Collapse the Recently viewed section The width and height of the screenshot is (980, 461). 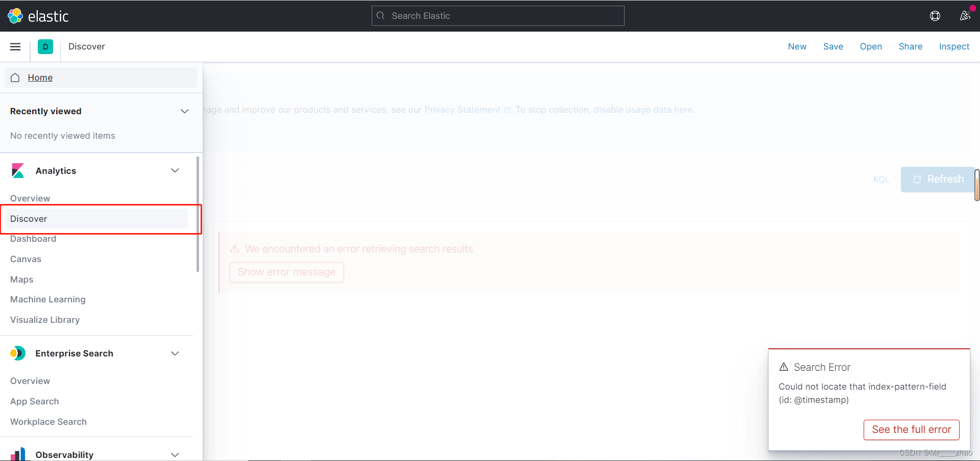click(185, 111)
